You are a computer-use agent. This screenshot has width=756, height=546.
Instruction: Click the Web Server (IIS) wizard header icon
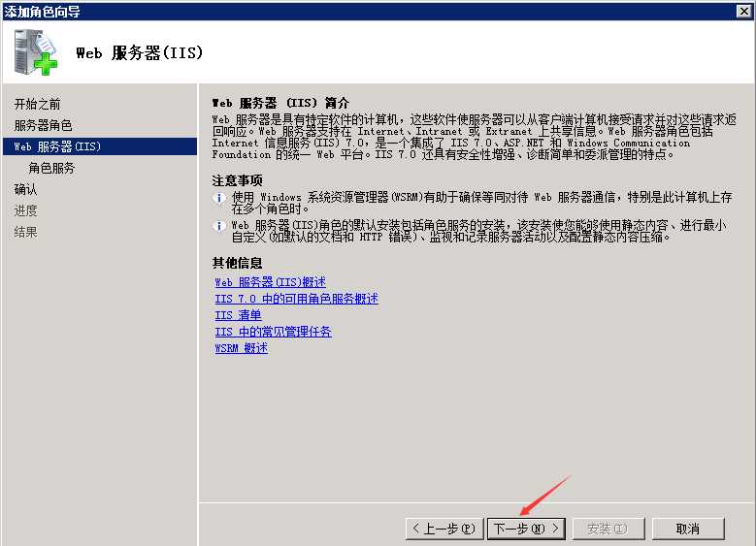coord(35,52)
